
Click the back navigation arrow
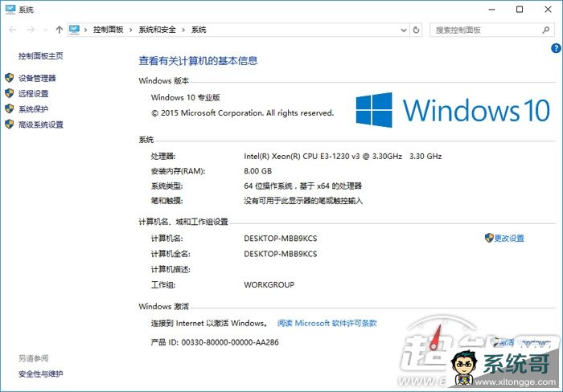tap(11, 30)
